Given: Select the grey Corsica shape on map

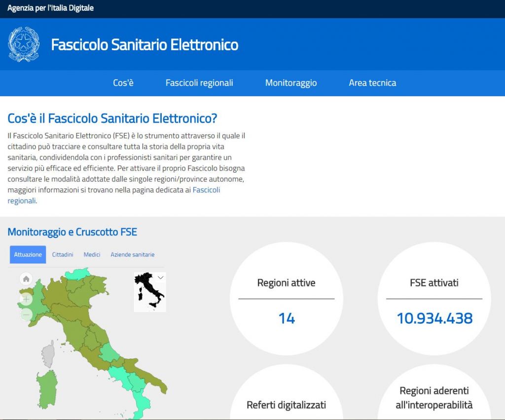Looking at the screenshot, I should click(x=48, y=354).
